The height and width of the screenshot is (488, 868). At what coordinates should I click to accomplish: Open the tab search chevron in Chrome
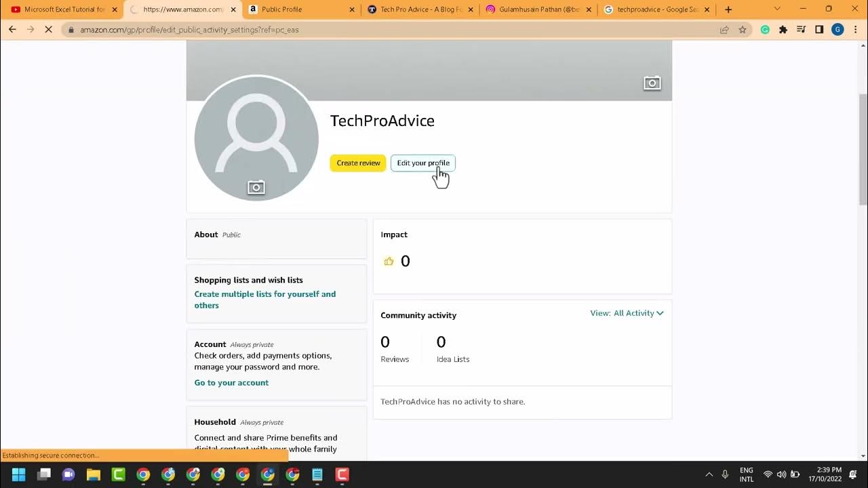(777, 9)
